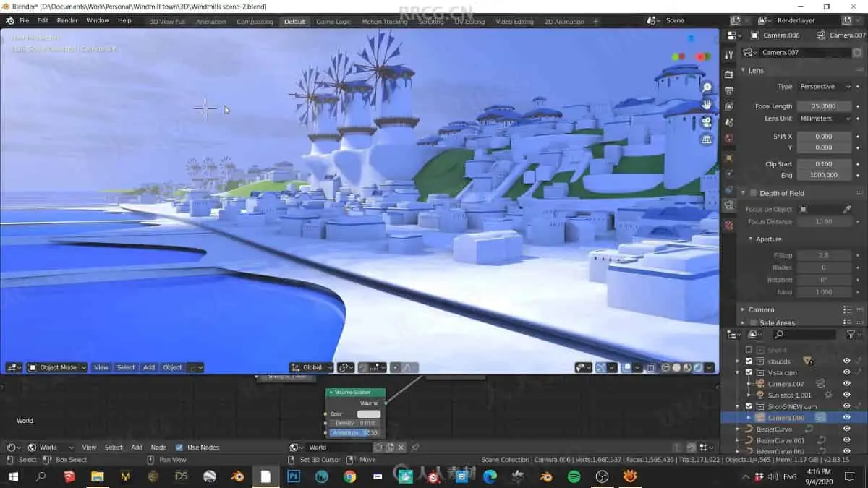Enable the Safe Areas checkbox
The height and width of the screenshot is (488, 868).
(753, 322)
